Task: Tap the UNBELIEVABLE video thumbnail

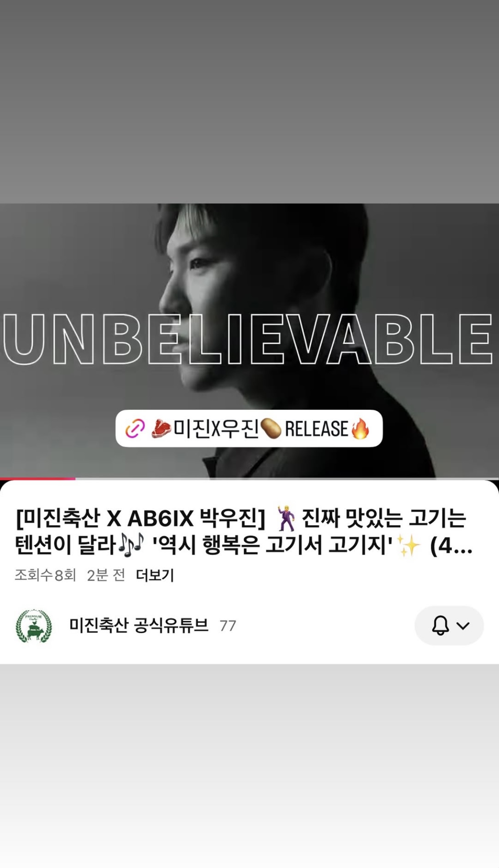Action: click(249, 341)
